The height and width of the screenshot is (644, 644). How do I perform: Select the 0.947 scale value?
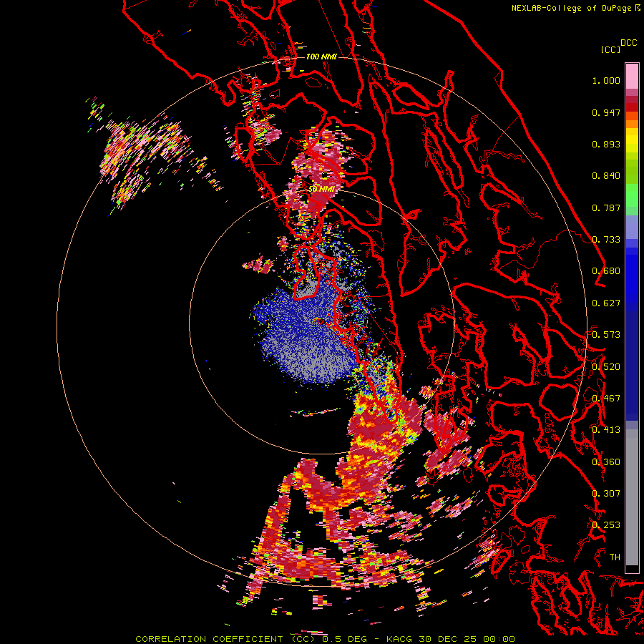tap(606, 112)
